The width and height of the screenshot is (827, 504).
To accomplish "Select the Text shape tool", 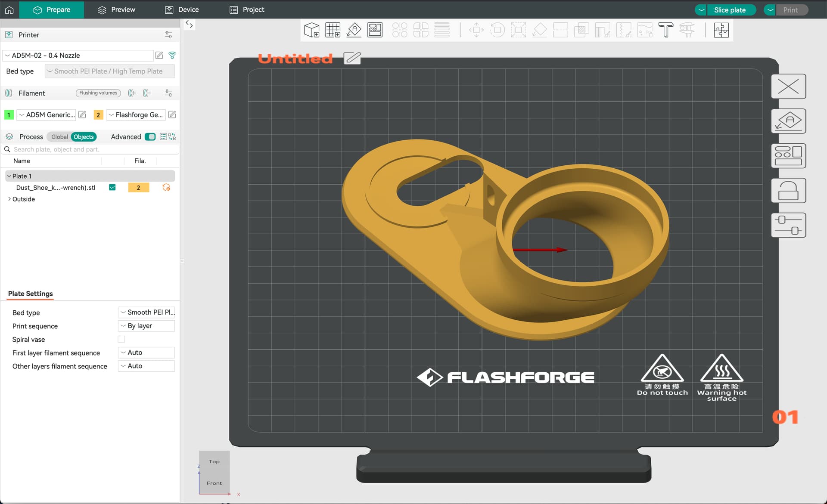I will pyautogui.click(x=665, y=30).
